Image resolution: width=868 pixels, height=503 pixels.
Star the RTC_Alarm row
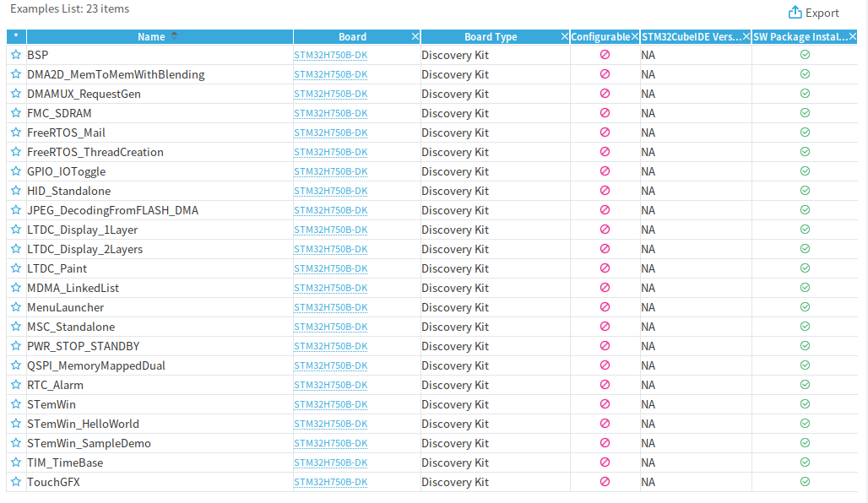(x=16, y=385)
